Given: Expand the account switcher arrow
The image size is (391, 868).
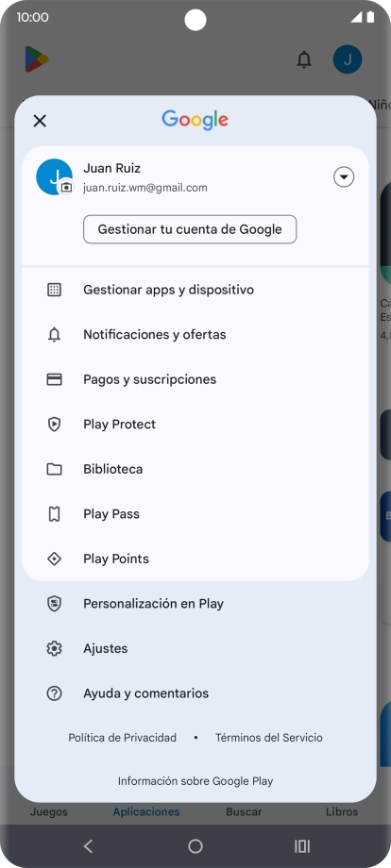Looking at the screenshot, I should pyautogui.click(x=344, y=177).
